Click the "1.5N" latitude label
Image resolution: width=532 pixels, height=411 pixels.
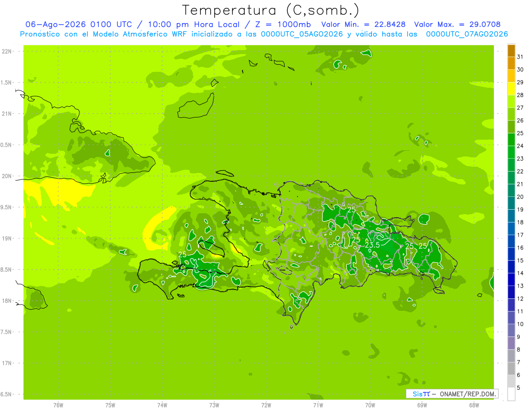tap(7, 82)
